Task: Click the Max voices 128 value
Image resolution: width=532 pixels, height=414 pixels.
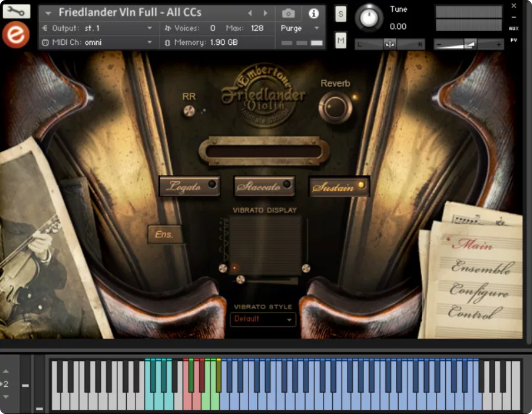Action: [257, 28]
